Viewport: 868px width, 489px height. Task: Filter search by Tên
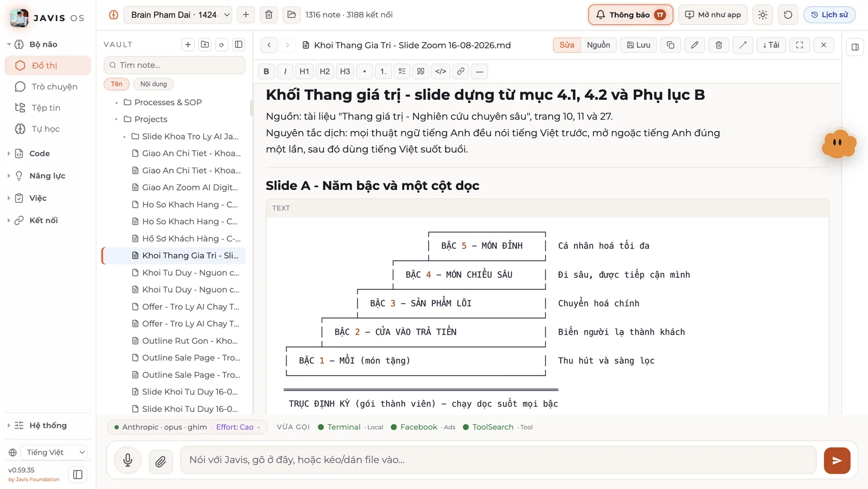[x=117, y=84]
